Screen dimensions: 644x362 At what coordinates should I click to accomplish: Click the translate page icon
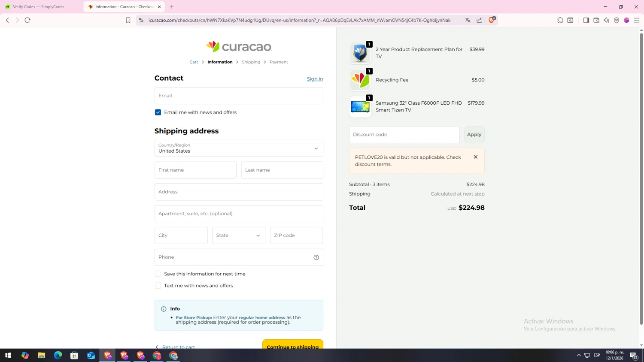coord(468,20)
